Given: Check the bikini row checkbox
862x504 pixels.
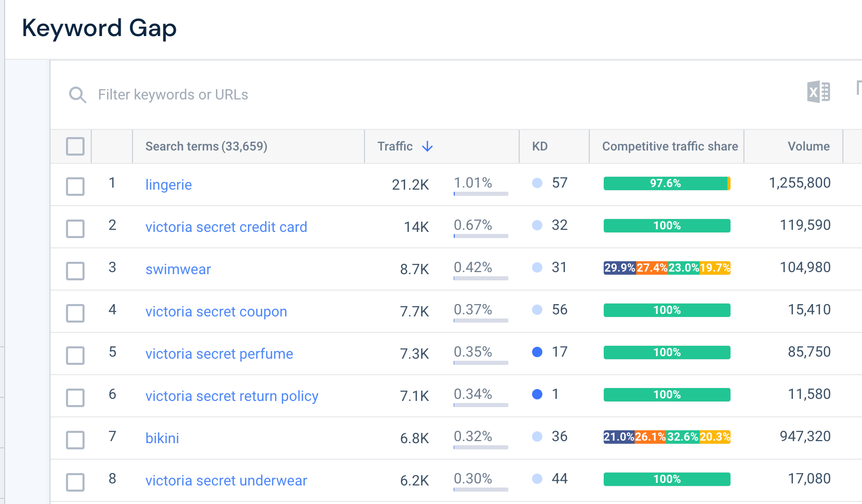Looking at the screenshot, I should 75,440.
